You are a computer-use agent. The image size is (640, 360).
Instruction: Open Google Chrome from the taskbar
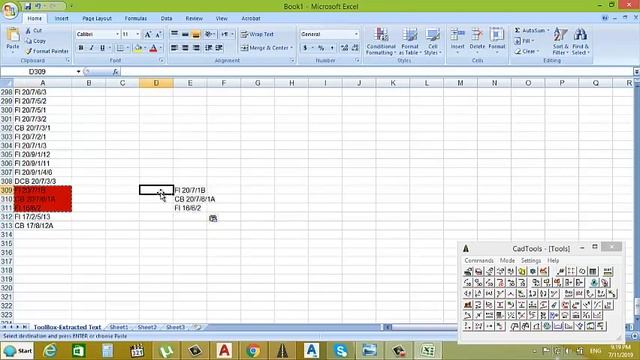pyautogui.click(x=253, y=351)
